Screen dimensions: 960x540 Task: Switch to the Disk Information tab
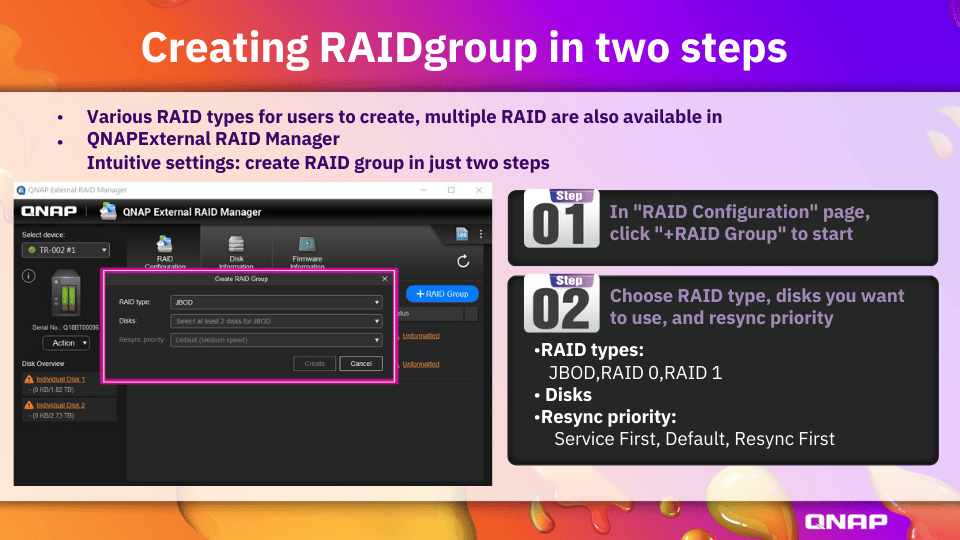coord(236,252)
